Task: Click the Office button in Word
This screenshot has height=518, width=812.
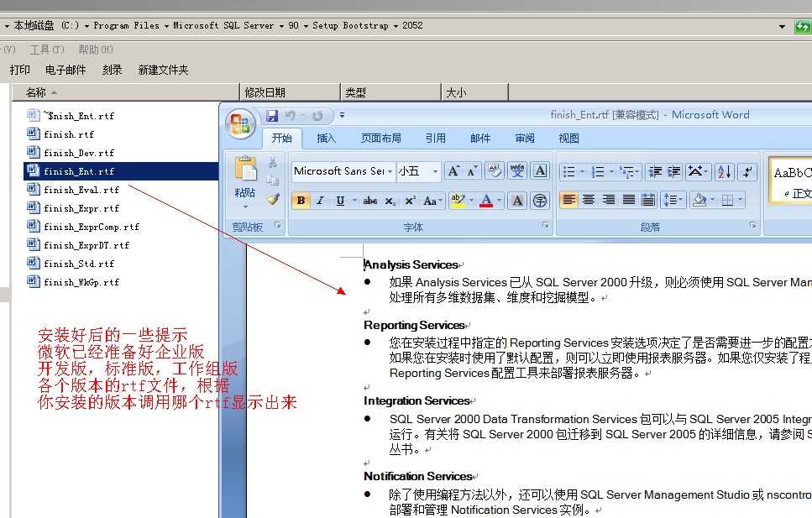Action: [240, 125]
